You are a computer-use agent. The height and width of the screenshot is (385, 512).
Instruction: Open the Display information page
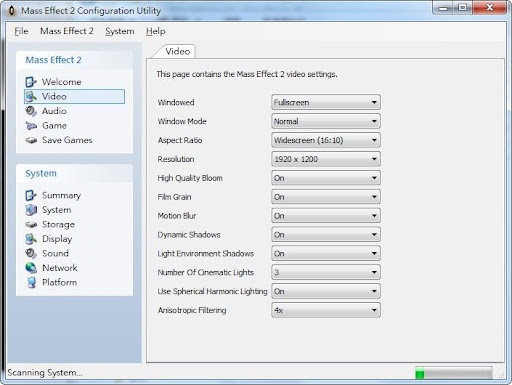(57, 239)
